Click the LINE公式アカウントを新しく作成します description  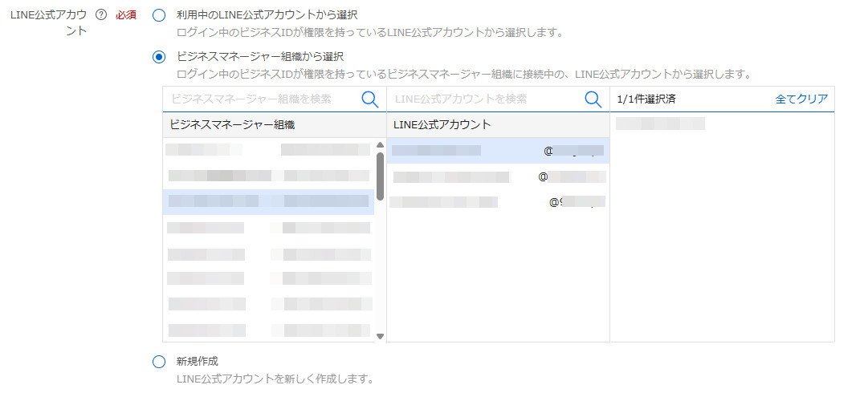pos(275,379)
